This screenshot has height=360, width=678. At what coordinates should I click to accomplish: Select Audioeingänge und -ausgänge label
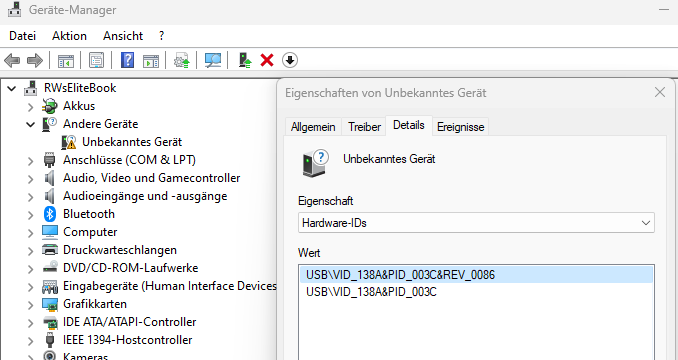tap(145, 196)
